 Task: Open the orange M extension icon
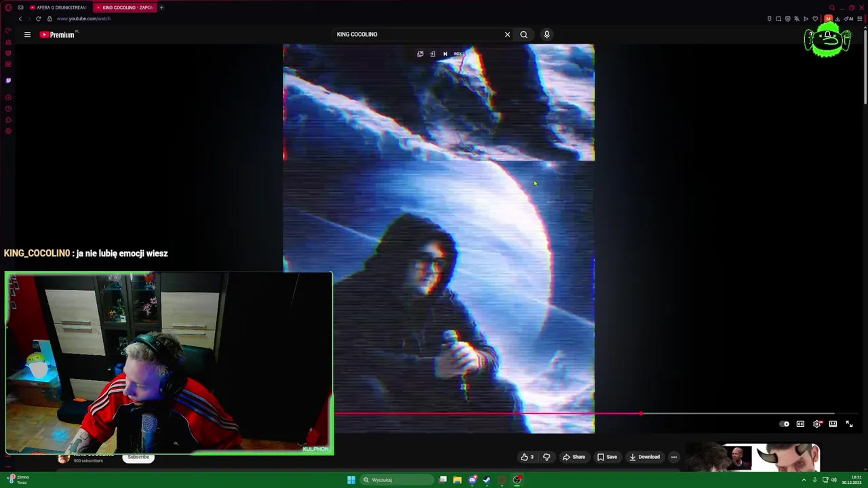point(828,18)
